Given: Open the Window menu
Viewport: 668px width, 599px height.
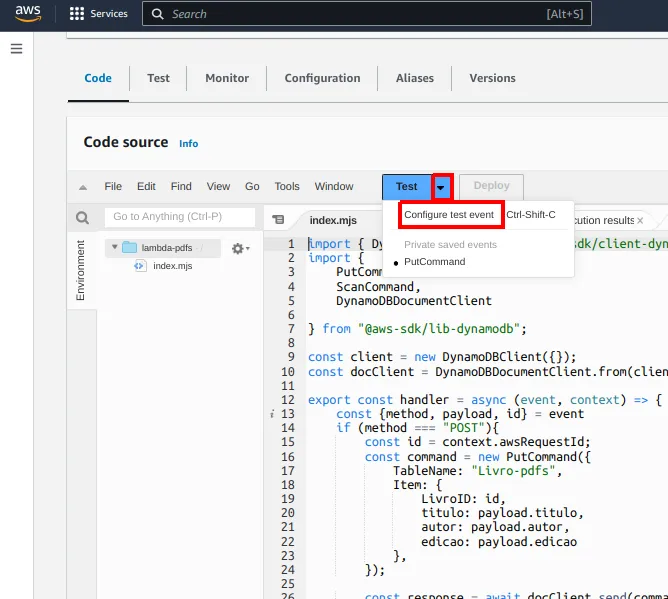Looking at the screenshot, I should point(334,187).
